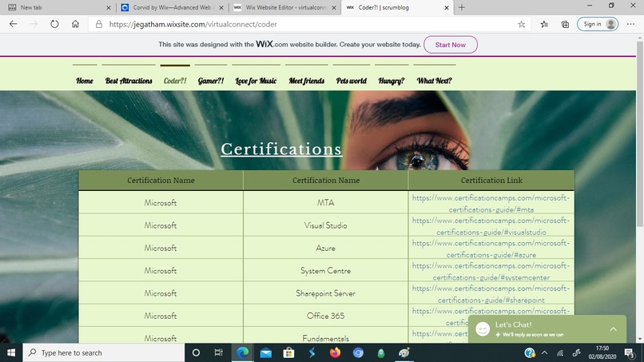The height and width of the screenshot is (362, 644).
Task: Select the Sharepoint Server table cell
Action: click(x=326, y=293)
